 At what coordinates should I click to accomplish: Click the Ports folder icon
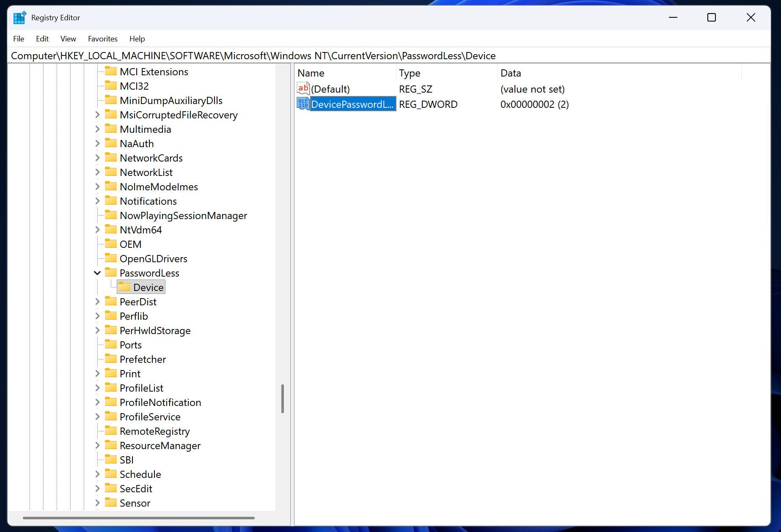(x=111, y=344)
